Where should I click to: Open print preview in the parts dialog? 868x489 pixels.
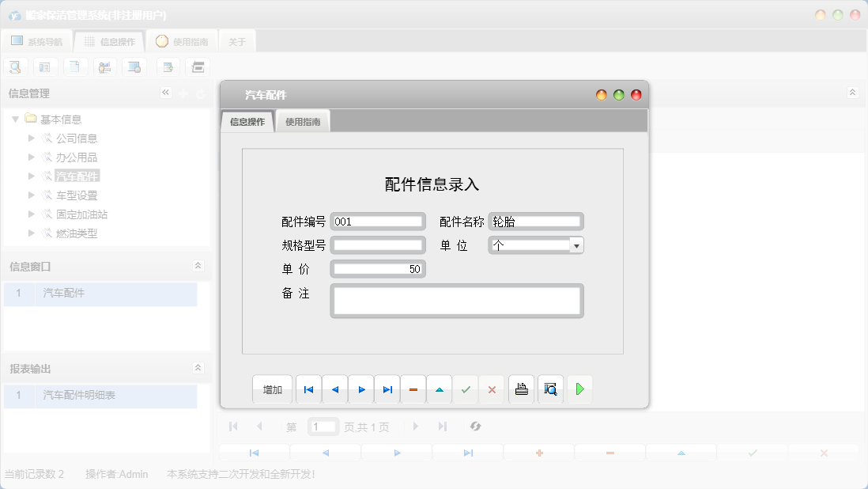click(x=550, y=389)
